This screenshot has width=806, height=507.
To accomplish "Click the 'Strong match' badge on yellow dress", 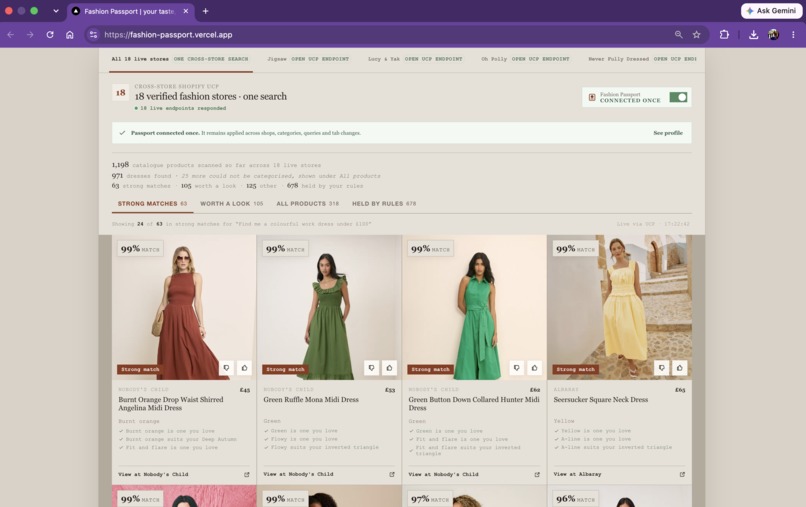I will coord(575,369).
